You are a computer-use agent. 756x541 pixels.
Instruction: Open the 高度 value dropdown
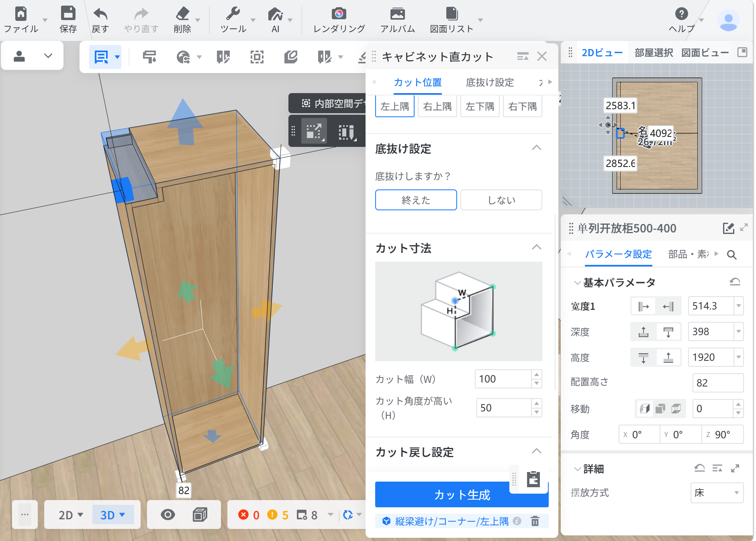click(x=738, y=357)
